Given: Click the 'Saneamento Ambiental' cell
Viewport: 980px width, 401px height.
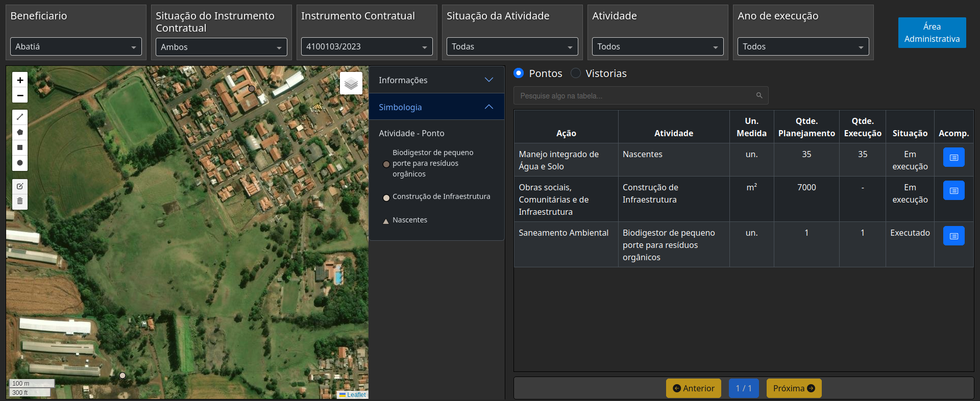Looking at the screenshot, I should [x=566, y=245].
